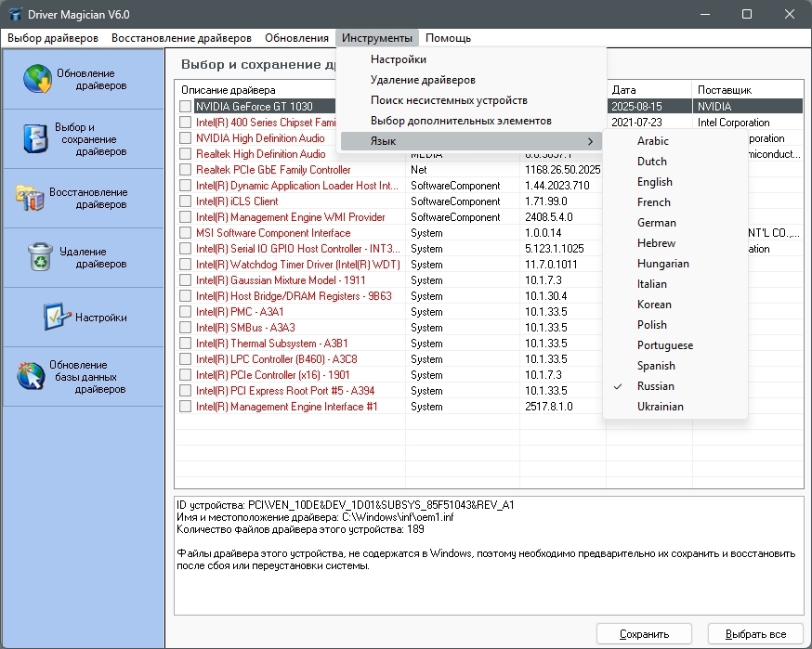The image size is (812, 649).
Task: Select Intel(R) Watchdog Timer Driver row
Action: pos(298,265)
